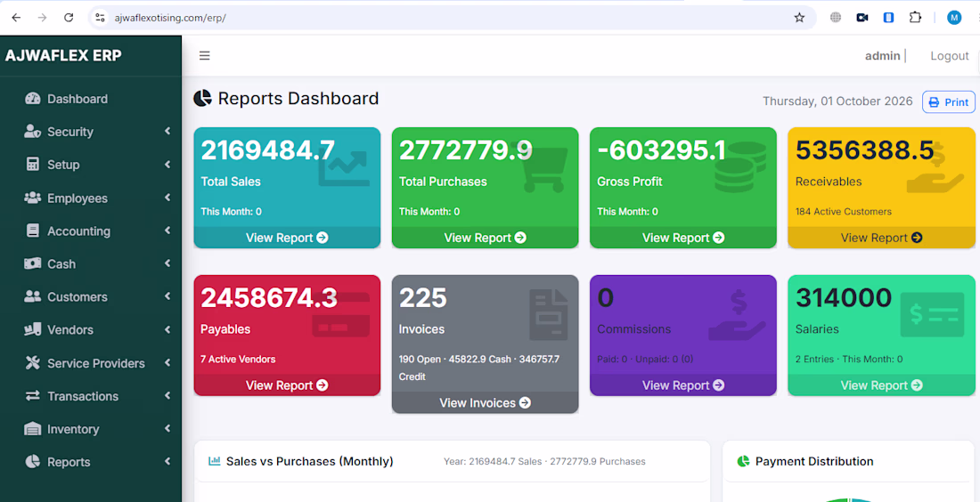Click the Vendors dolly icon

point(32,329)
